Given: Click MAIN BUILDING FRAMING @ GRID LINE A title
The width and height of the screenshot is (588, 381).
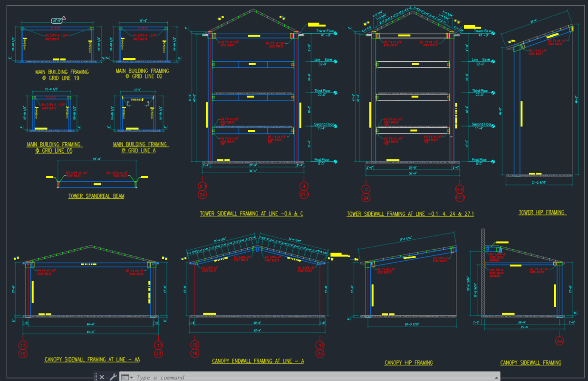Looking at the screenshot, I should tap(141, 147).
